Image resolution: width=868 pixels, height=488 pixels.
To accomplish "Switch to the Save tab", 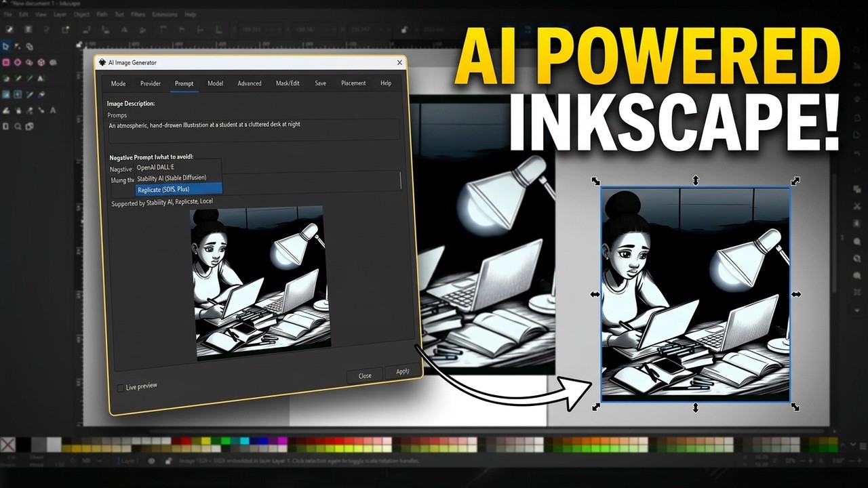I will pos(320,83).
